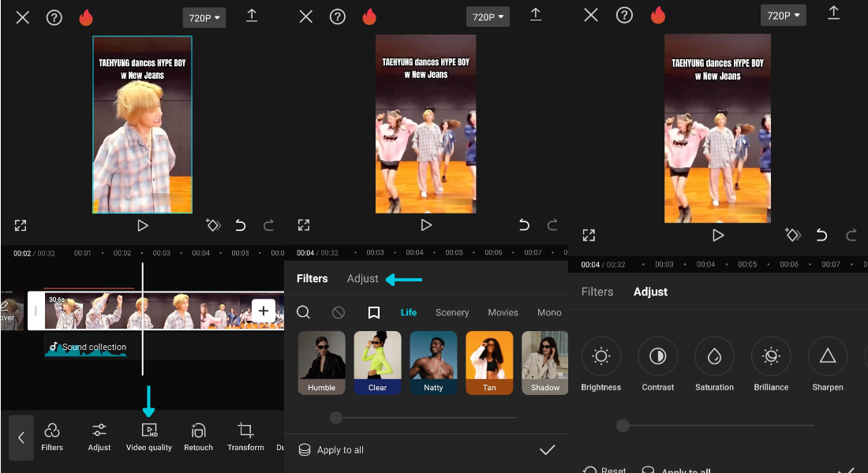
Task: Open saved filters bookmark icon
Action: click(374, 312)
